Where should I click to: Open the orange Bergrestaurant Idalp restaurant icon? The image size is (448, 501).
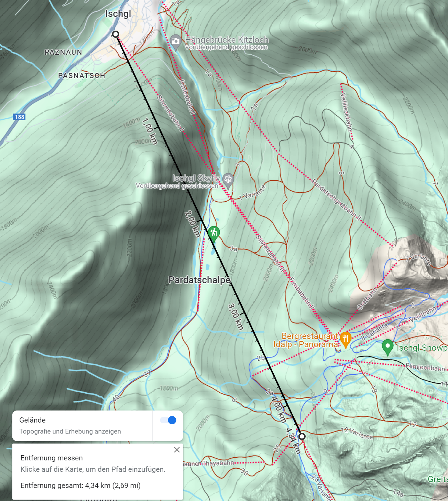tap(345, 339)
